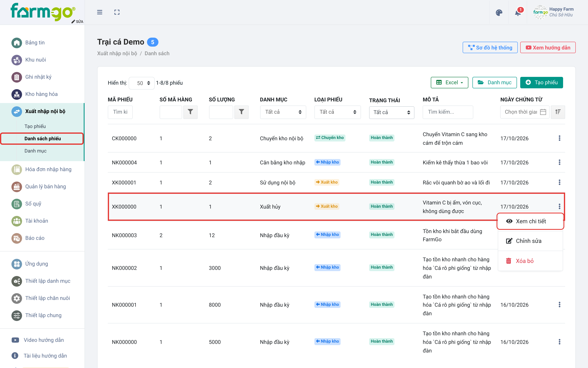Toggle the hamburger sidebar menu icon

tap(100, 12)
